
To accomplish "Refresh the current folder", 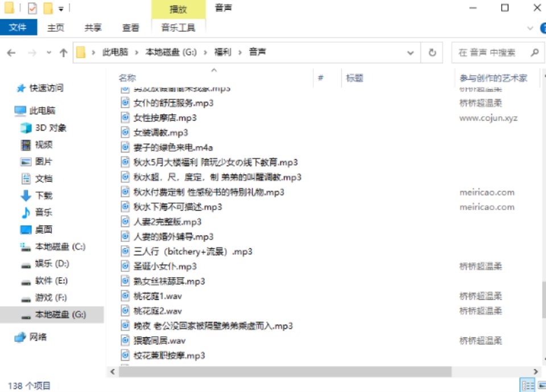I will pyautogui.click(x=432, y=52).
